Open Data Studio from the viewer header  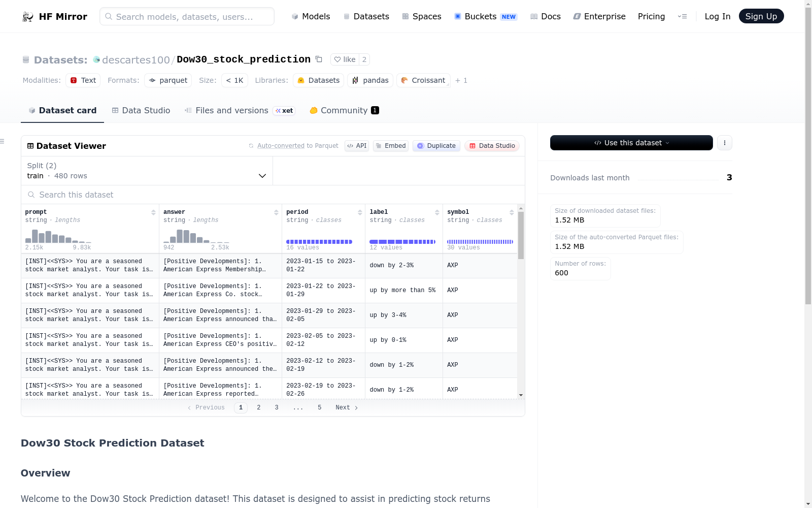492,146
